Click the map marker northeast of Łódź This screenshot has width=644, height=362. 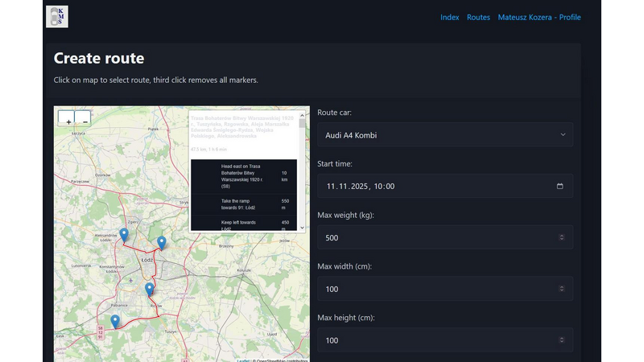coord(162,242)
